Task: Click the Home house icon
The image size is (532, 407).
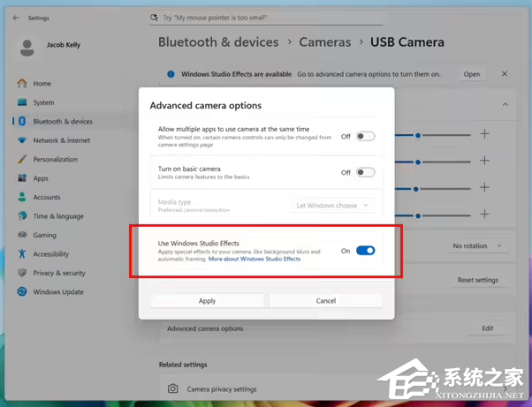Action: pos(22,83)
